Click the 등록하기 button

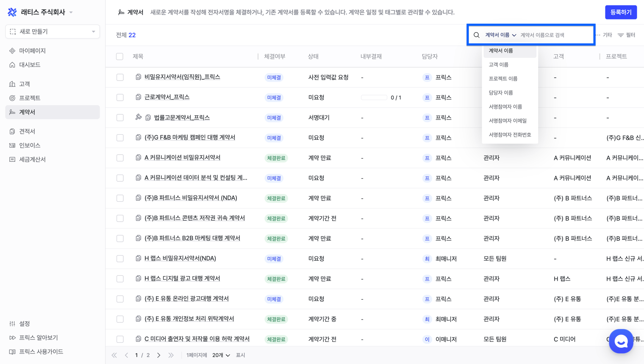(x=621, y=12)
